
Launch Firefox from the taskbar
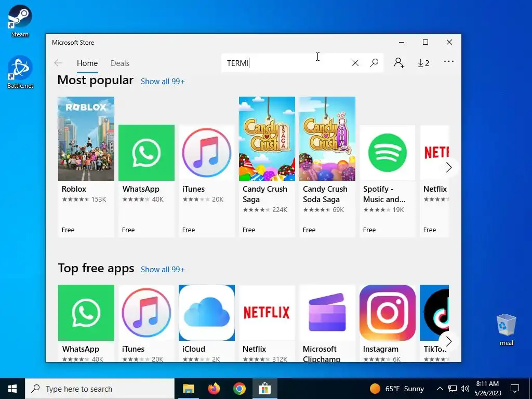[214, 389]
